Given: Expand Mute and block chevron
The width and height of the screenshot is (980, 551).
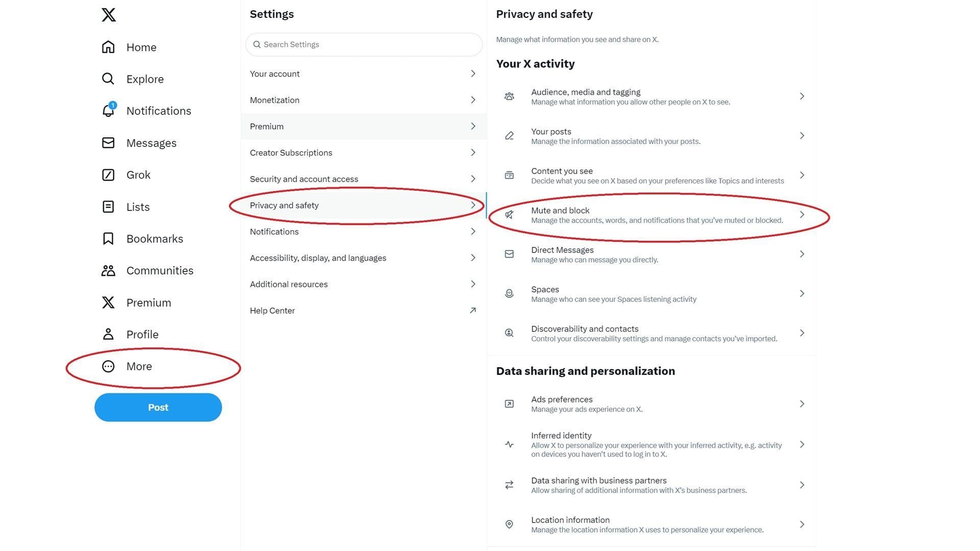Looking at the screenshot, I should point(802,215).
